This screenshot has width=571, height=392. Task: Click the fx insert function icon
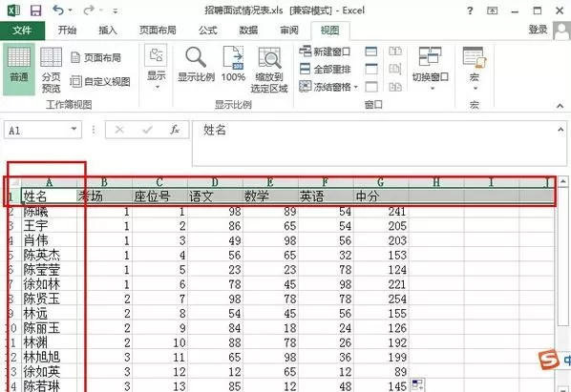coord(175,130)
